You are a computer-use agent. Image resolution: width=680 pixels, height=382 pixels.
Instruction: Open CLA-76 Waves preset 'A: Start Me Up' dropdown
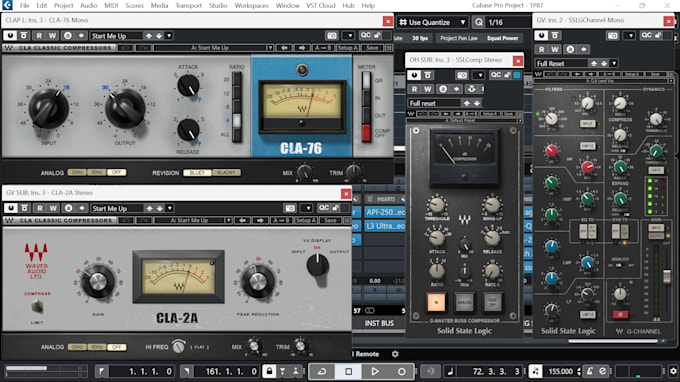(270, 48)
